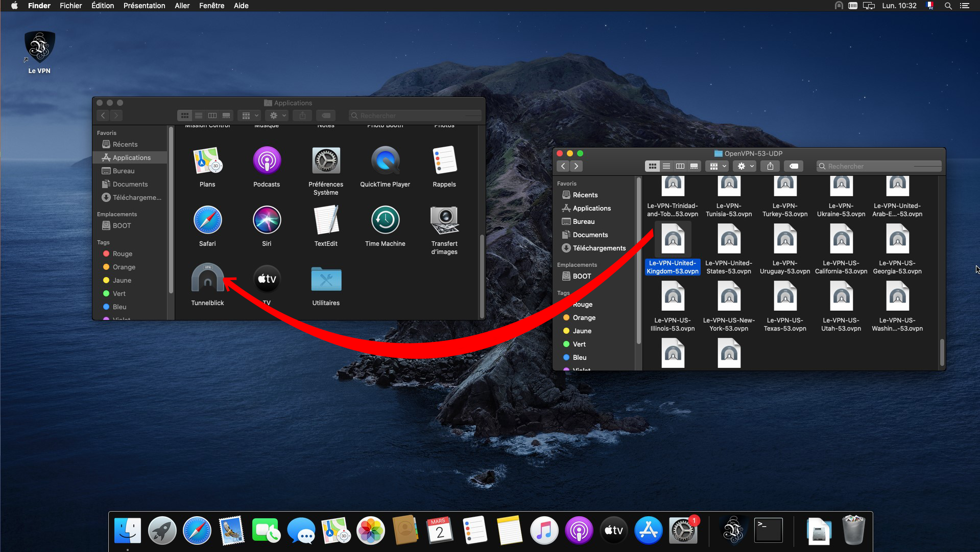The image size is (980, 552).
Task: Open Documents in OpenVPN window sidebar
Action: (x=595, y=235)
